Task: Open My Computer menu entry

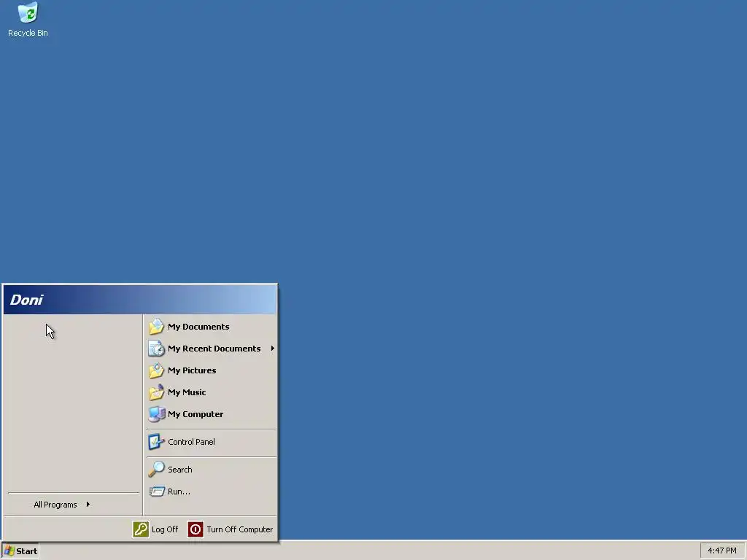Action: tap(212, 414)
